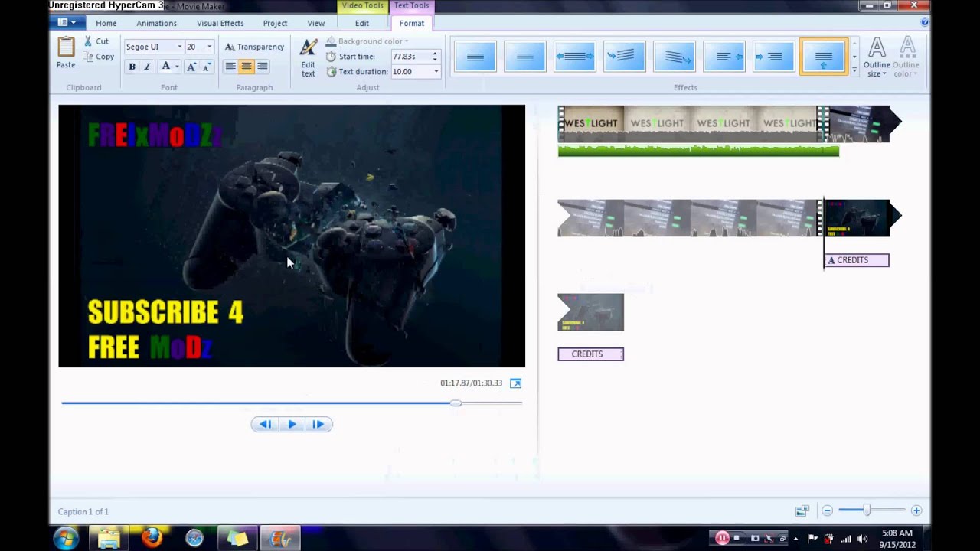Align caption text right
The height and width of the screenshot is (551, 980).
pos(263,67)
